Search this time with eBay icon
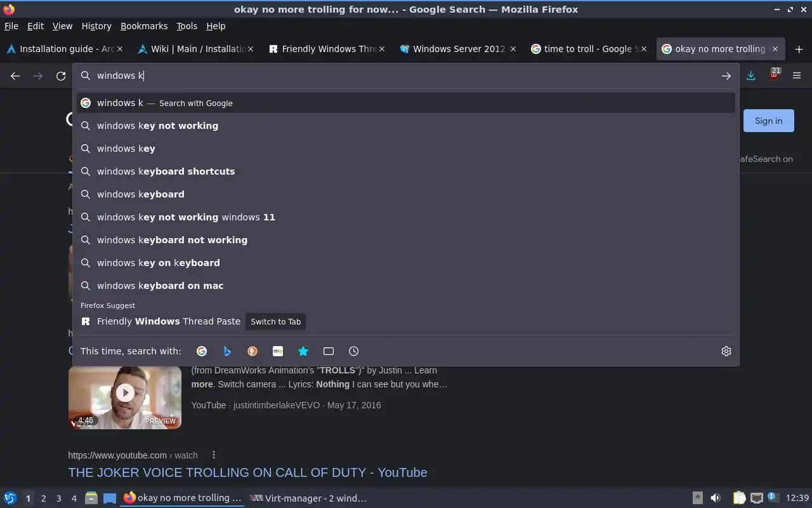The height and width of the screenshot is (508, 812). (278, 351)
